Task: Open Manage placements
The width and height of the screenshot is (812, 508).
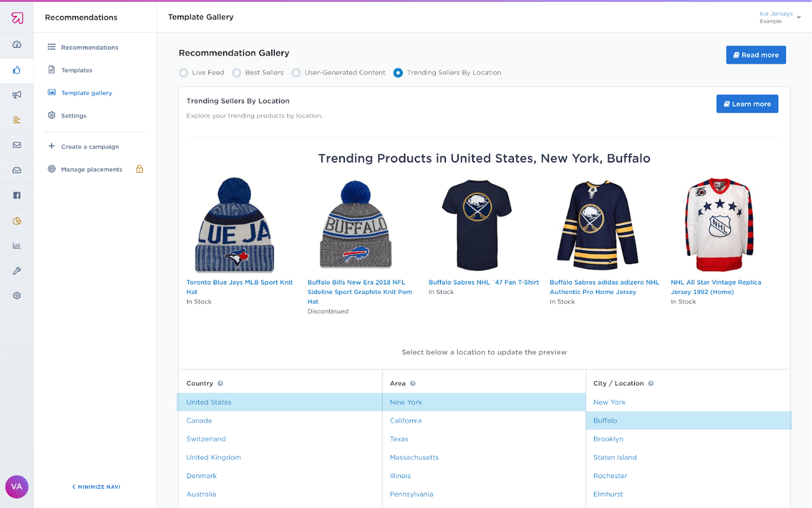Action: pyautogui.click(x=91, y=170)
